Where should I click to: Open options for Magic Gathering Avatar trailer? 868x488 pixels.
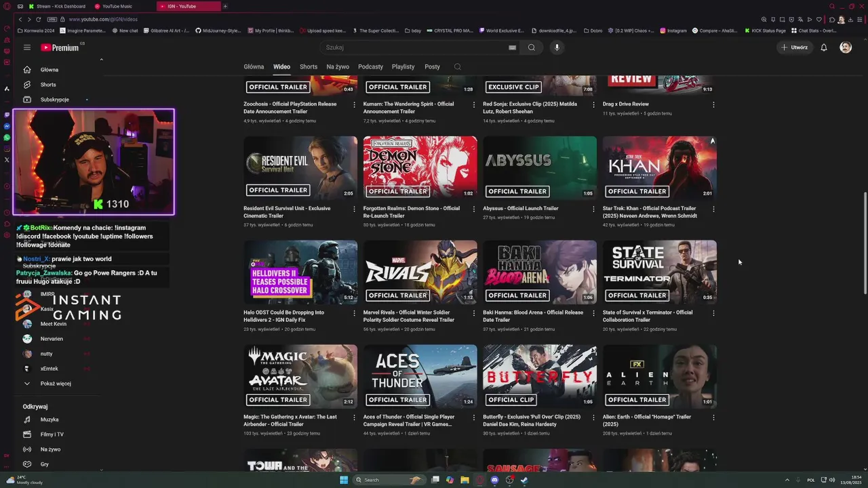354,418
